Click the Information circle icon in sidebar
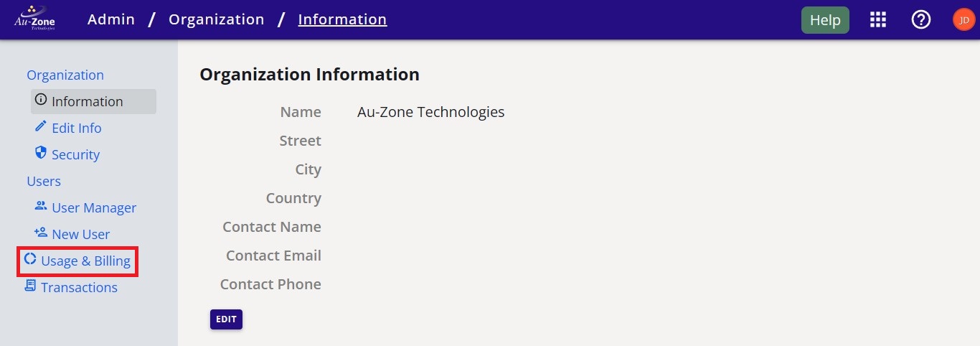 pos(41,100)
